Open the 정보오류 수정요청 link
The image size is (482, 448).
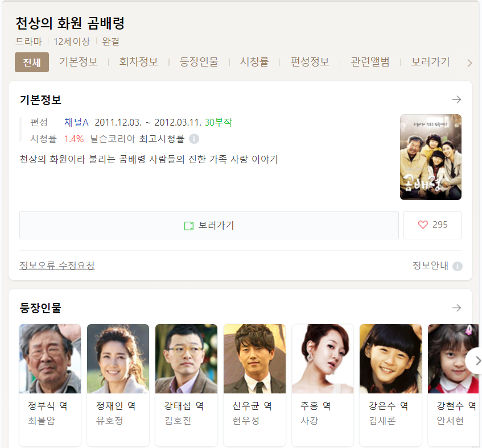coord(57,266)
